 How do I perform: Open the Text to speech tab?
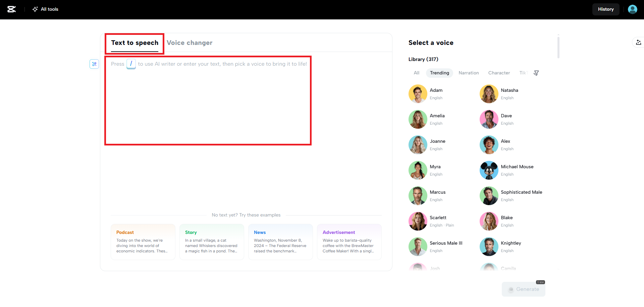click(135, 43)
